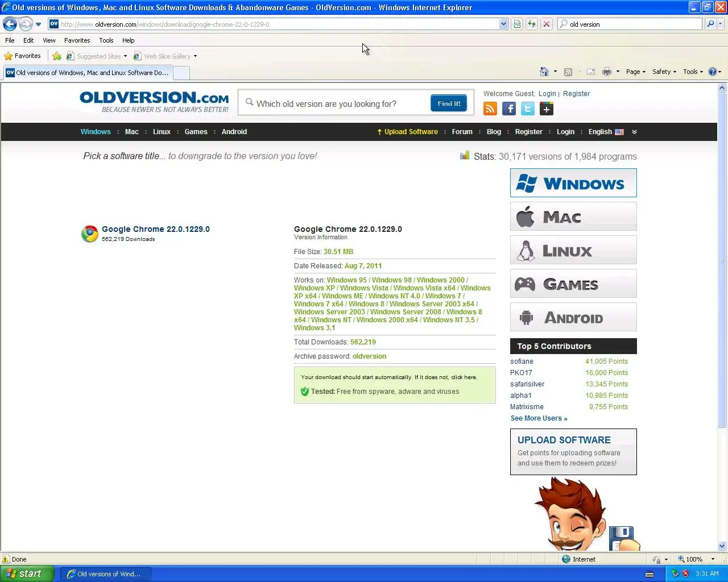This screenshot has width=728, height=582.
Task: Click the Home icon in command bar
Action: tap(544, 72)
